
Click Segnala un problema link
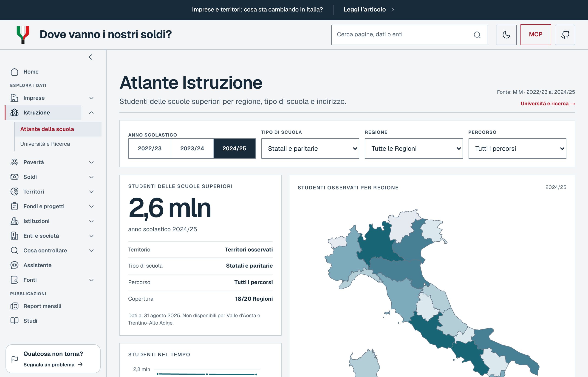pos(53,365)
